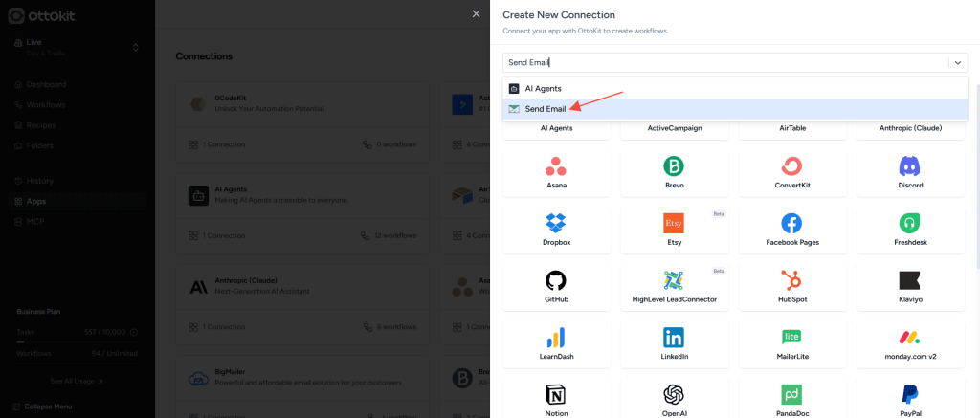Choose the Discord app icon
The height and width of the screenshot is (418, 980).
point(909,166)
